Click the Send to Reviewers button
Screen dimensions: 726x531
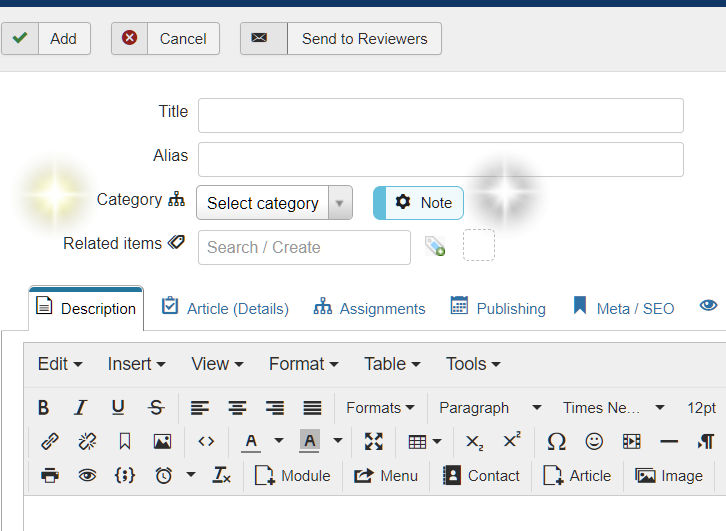341,38
